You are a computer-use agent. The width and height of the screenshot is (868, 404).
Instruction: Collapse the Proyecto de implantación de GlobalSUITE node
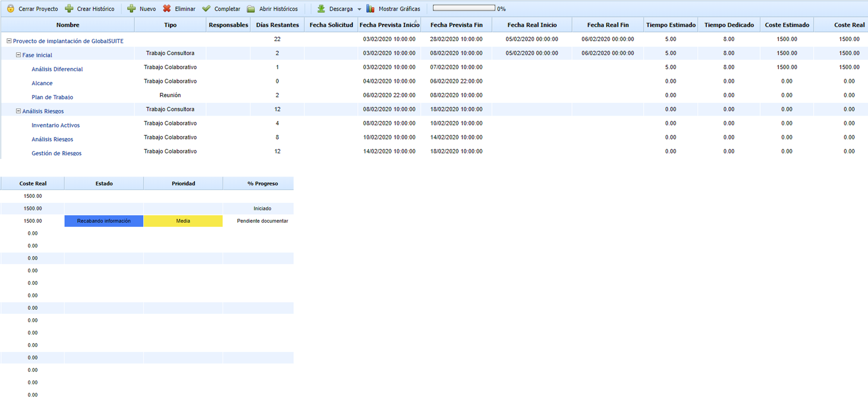point(9,41)
